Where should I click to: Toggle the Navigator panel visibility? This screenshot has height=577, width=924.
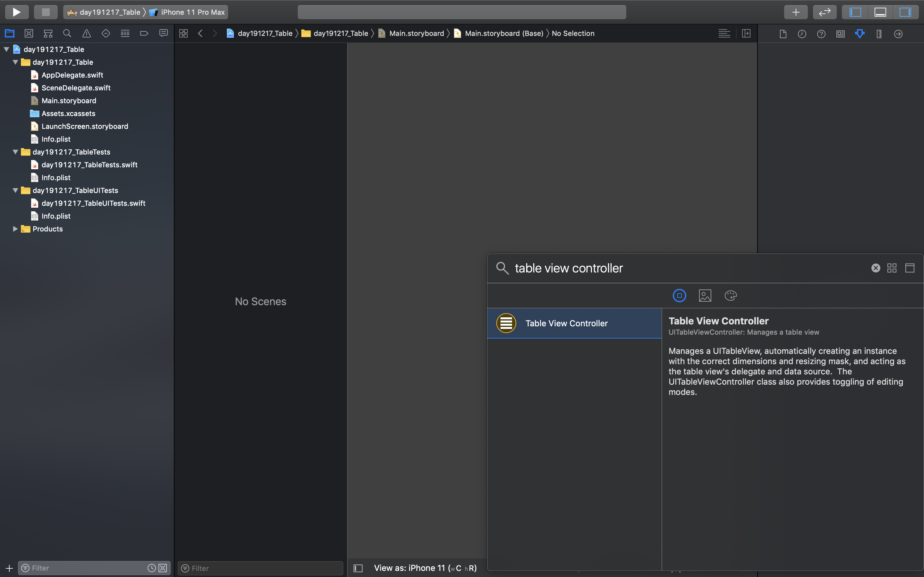pos(855,12)
